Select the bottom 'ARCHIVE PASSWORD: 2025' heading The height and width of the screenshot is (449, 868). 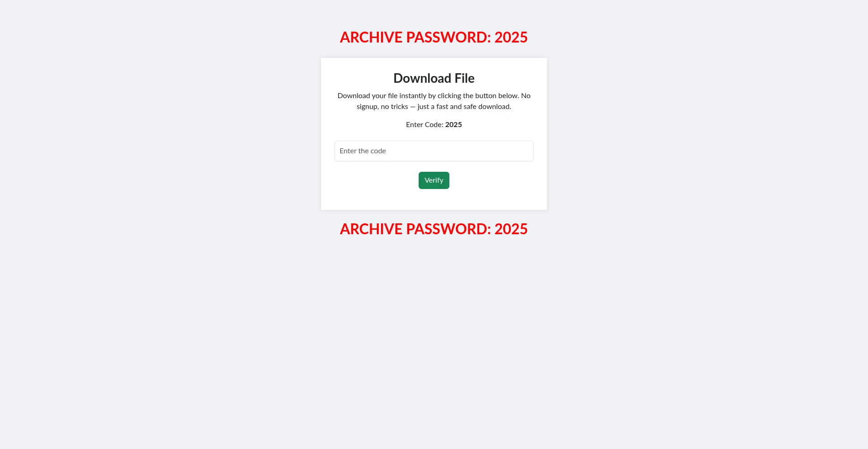click(434, 229)
